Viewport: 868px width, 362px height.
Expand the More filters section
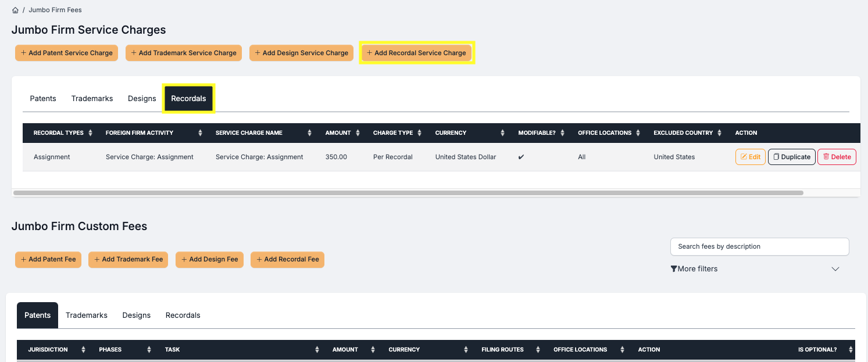point(694,268)
